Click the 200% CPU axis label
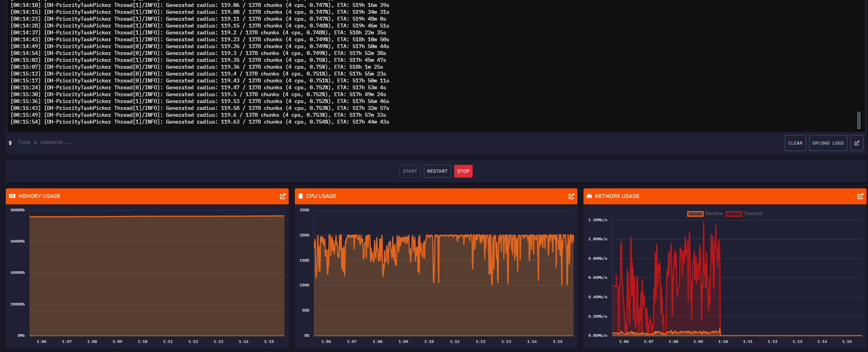 click(x=304, y=235)
